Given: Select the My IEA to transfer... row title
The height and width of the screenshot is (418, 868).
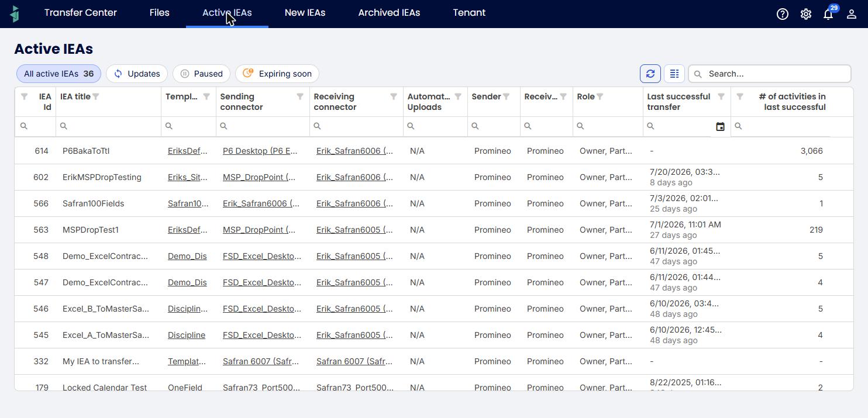Looking at the screenshot, I should pyautogui.click(x=101, y=361).
